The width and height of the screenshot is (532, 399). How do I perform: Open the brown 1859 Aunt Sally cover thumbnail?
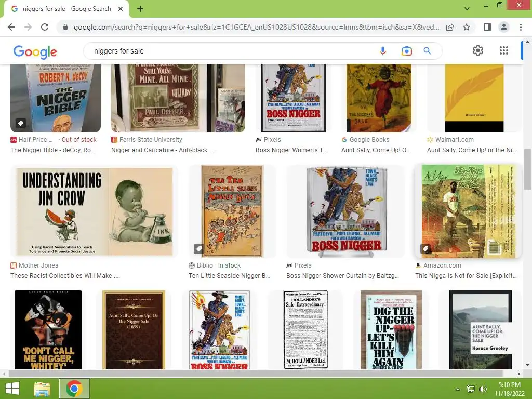pyautogui.click(x=134, y=330)
